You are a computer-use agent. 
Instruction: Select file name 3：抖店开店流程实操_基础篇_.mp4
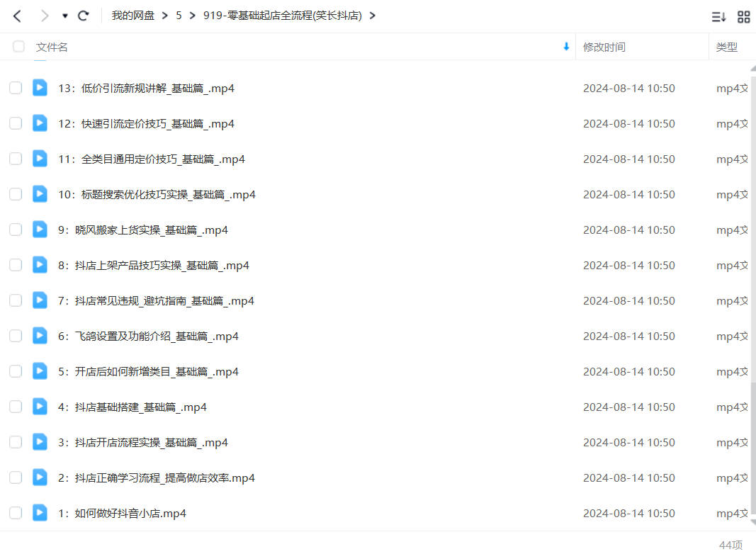coord(143,443)
